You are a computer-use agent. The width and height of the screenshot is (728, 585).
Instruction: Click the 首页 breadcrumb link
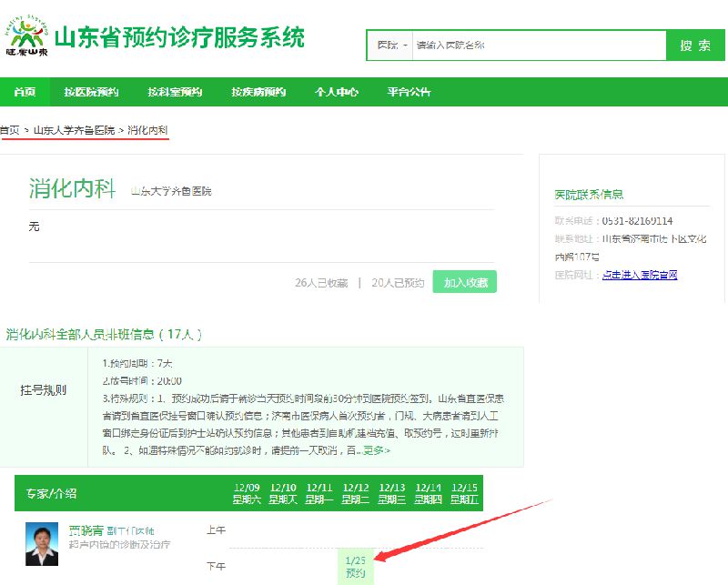point(10,130)
